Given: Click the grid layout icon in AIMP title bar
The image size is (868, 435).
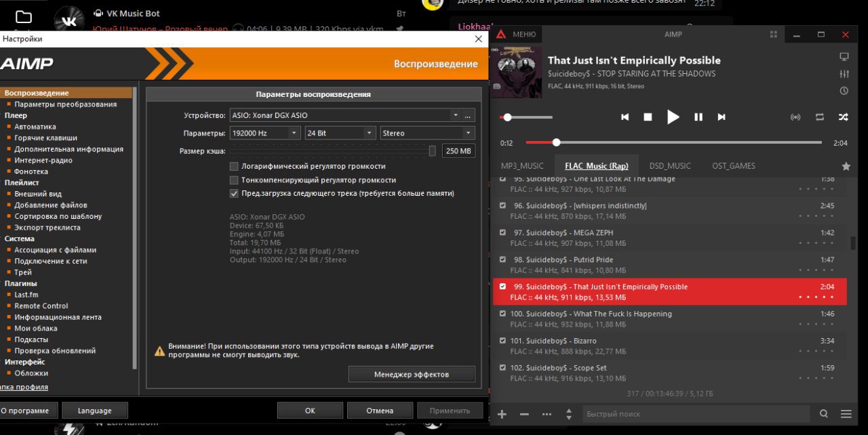Looking at the screenshot, I should (x=774, y=35).
